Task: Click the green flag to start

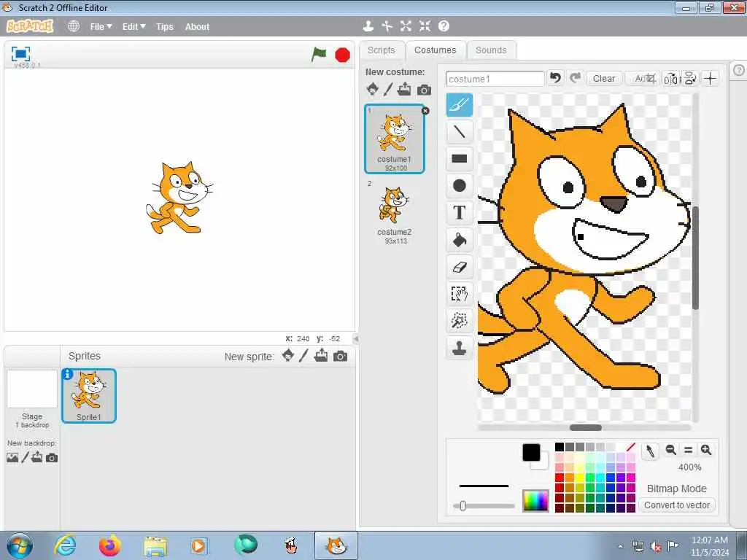Action: pyautogui.click(x=319, y=54)
